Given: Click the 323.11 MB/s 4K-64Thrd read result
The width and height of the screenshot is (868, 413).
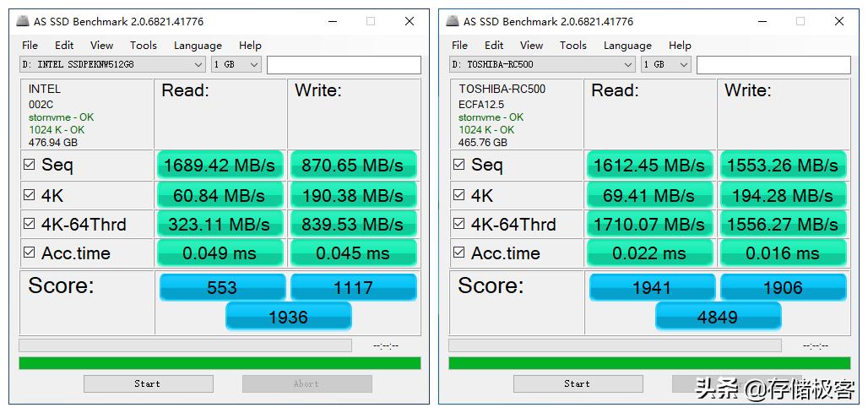Looking at the screenshot, I should click(220, 224).
